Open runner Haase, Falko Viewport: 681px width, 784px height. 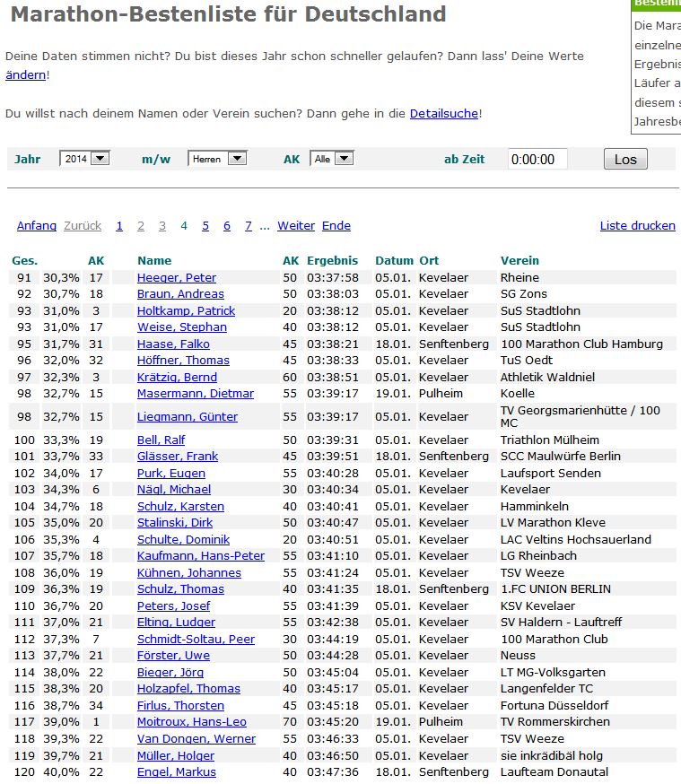tap(173, 344)
